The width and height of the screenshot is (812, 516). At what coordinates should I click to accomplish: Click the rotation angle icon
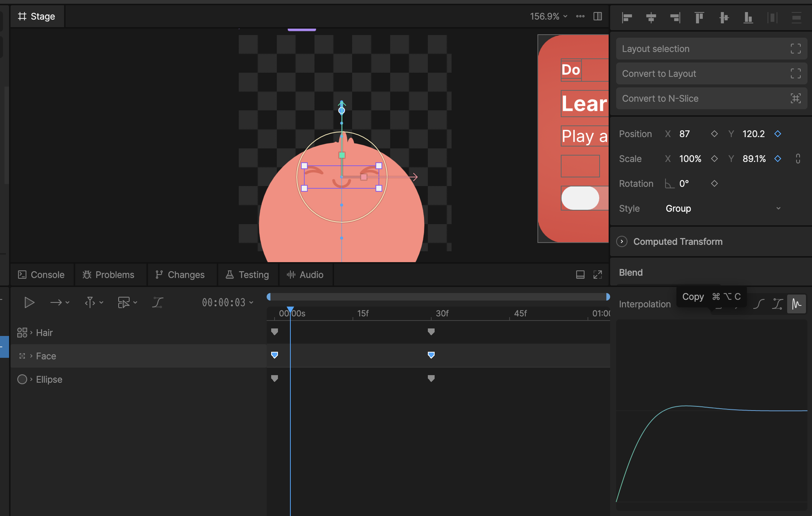[670, 183]
